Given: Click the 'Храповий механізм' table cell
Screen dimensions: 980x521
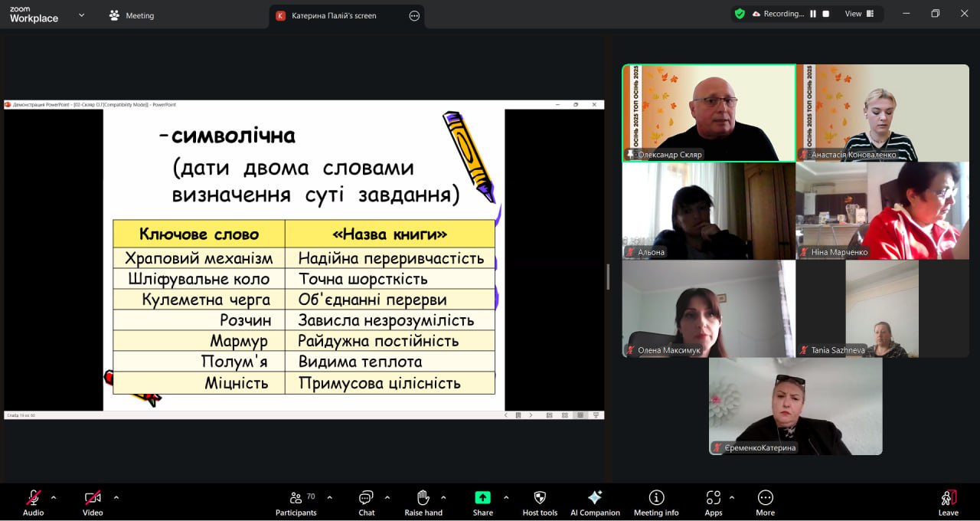Looking at the screenshot, I should click(199, 258).
